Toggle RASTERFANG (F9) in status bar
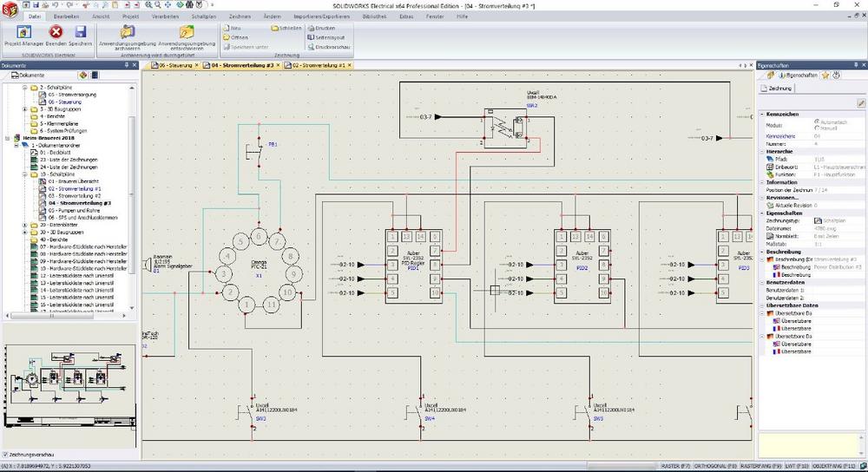This screenshot has width=868, height=472. point(761,467)
